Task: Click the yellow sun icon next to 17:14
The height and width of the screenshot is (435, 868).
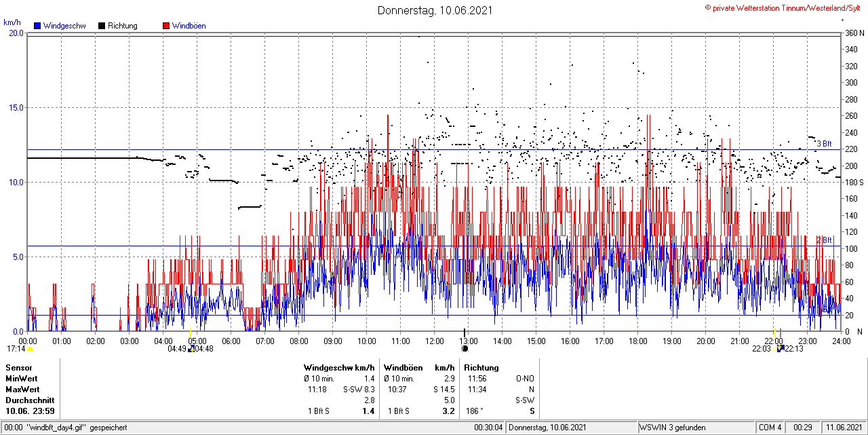Action: [30, 349]
